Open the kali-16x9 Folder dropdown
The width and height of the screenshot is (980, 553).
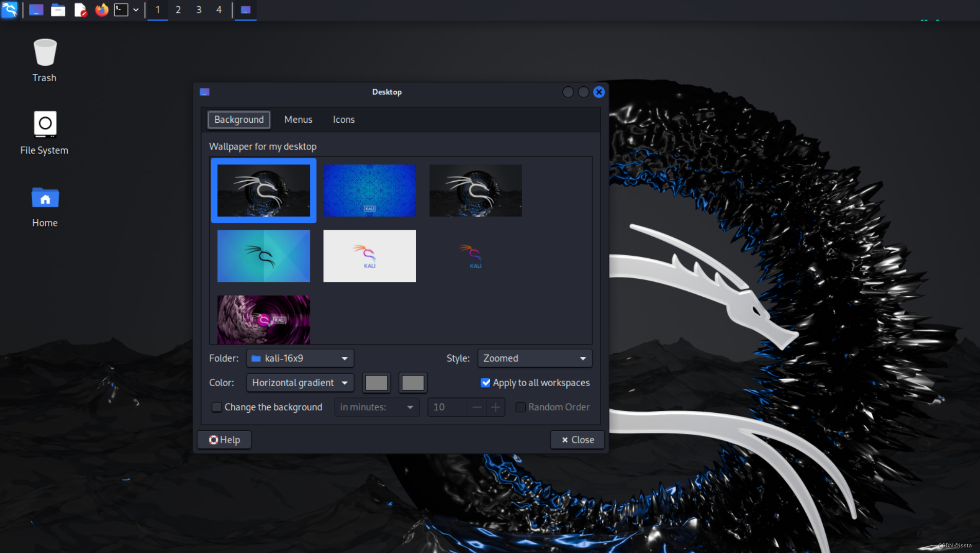click(x=300, y=358)
